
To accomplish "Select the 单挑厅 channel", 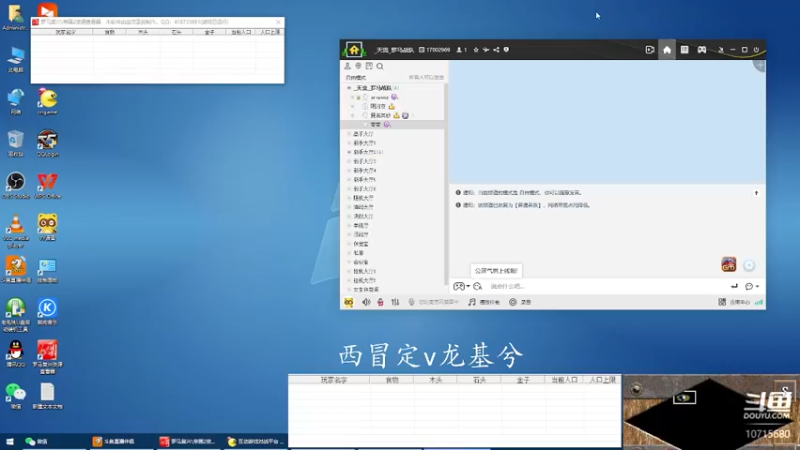I will (x=361, y=226).
